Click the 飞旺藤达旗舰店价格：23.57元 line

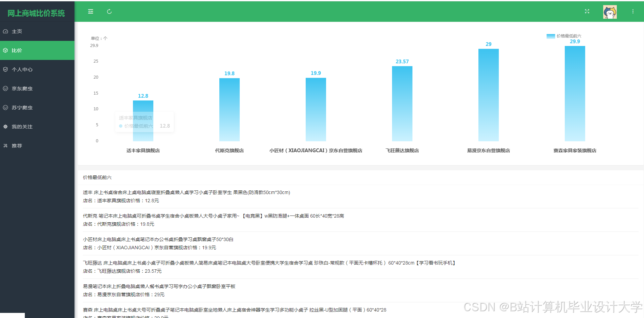122,271
